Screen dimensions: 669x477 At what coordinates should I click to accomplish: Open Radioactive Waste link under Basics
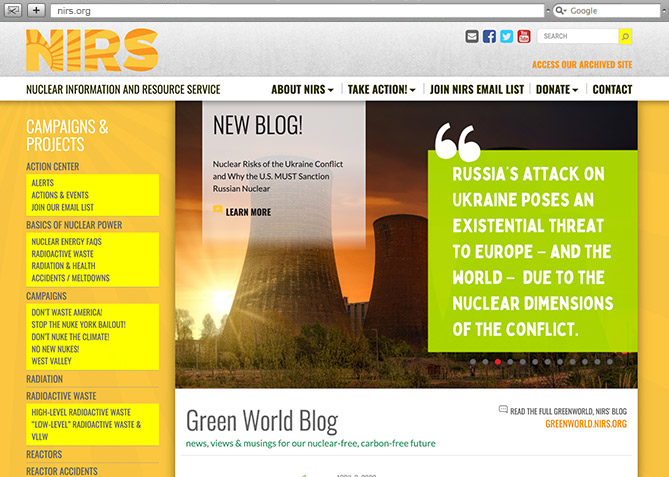point(62,254)
